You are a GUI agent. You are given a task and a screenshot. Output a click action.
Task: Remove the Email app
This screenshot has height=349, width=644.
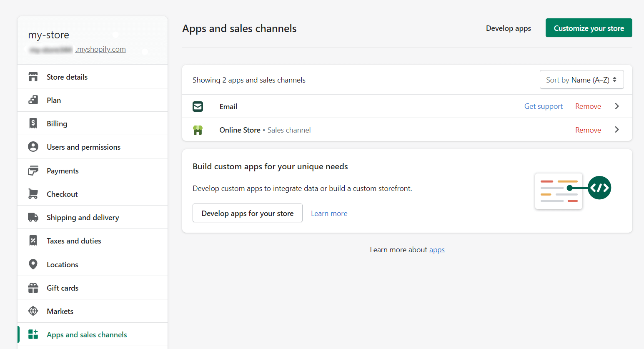[x=588, y=106]
